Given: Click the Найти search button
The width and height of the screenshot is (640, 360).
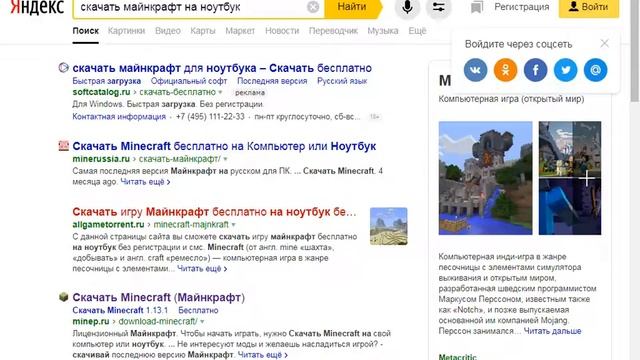Looking at the screenshot, I should (x=353, y=7).
